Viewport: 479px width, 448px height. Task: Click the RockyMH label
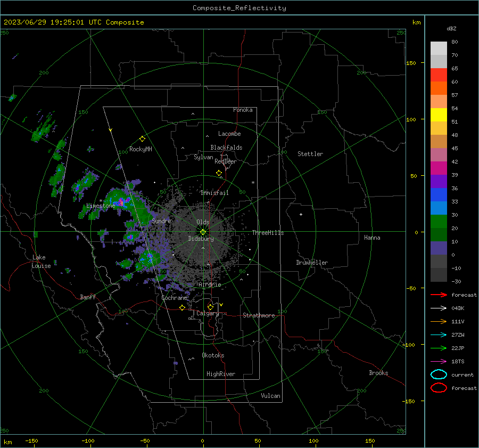coord(141,149)
